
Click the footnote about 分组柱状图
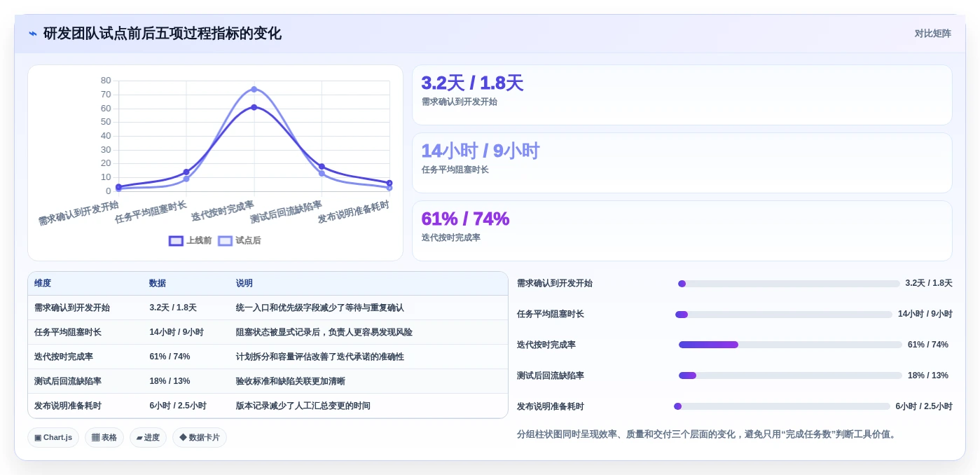pyautogui.click(x=708, y=434)
